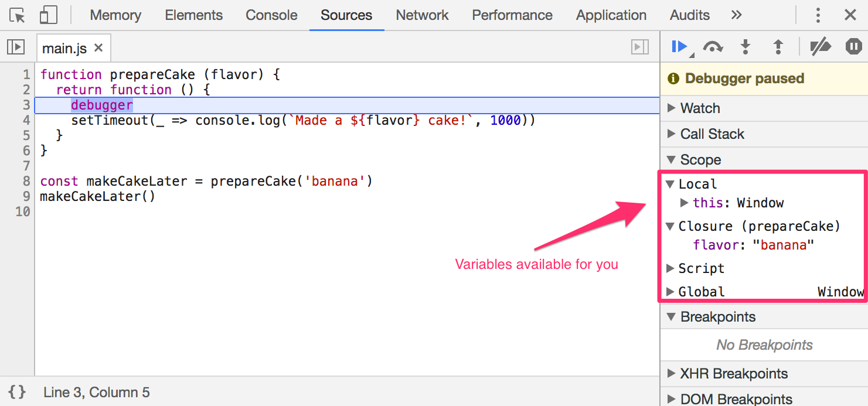Click the step out of function icon
This screenshot has width=868, height=406.
pos(778,47)
